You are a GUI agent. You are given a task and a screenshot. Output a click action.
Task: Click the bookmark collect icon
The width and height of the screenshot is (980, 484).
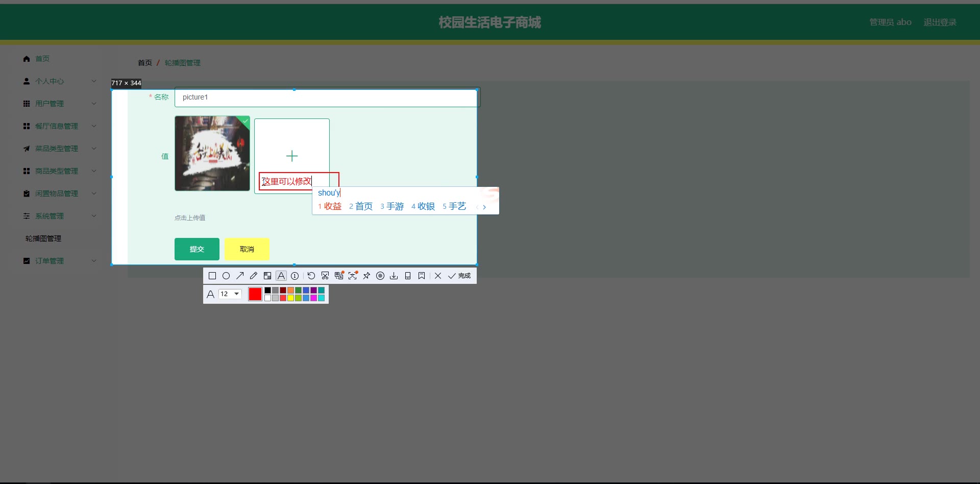(422, 276)
